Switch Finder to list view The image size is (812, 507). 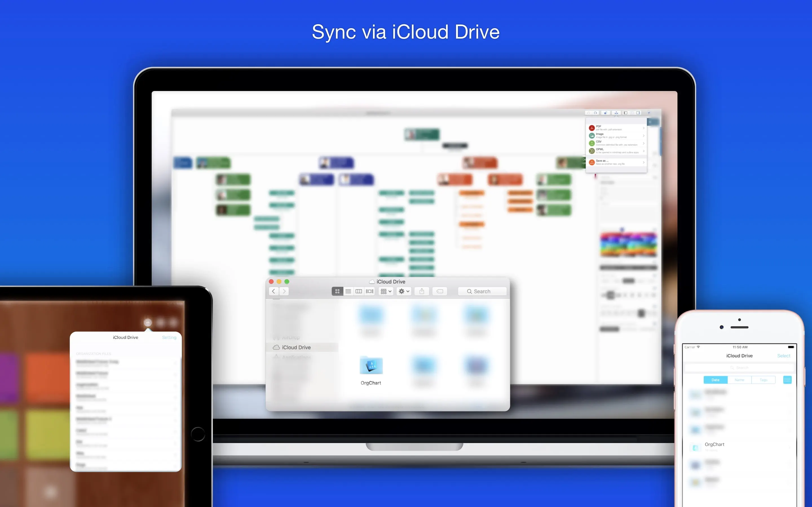(348, 292)
